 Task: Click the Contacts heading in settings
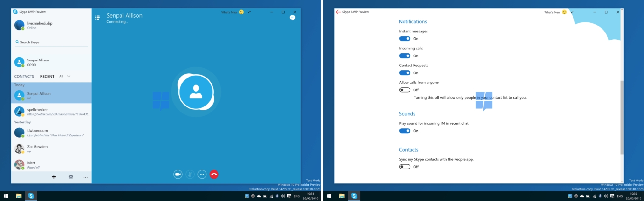tap(409, 150)
